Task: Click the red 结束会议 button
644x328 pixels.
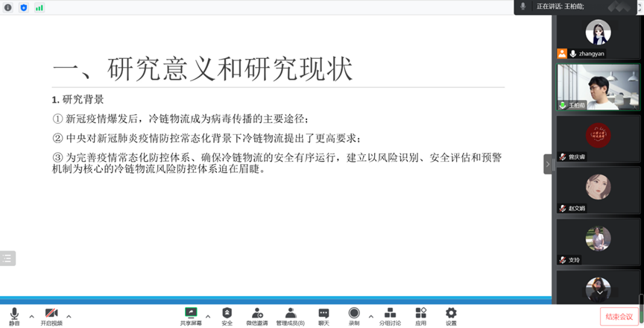Action: (619, 316)
